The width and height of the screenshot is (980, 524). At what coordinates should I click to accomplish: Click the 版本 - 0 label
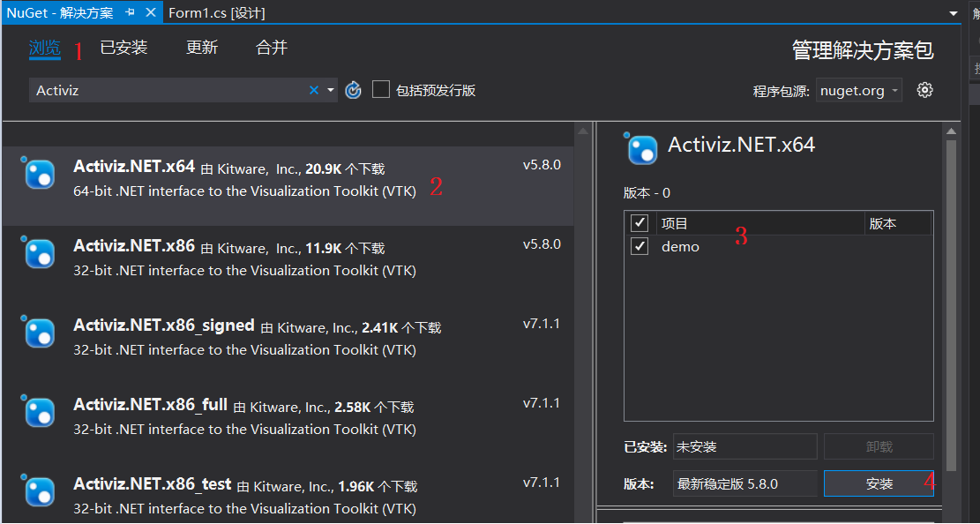point(647,192)
